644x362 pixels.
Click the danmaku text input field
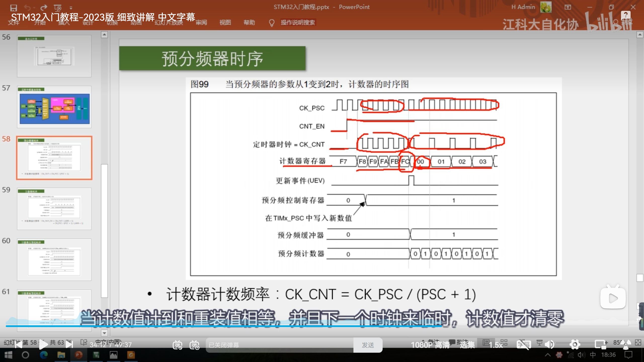[279, 345]
